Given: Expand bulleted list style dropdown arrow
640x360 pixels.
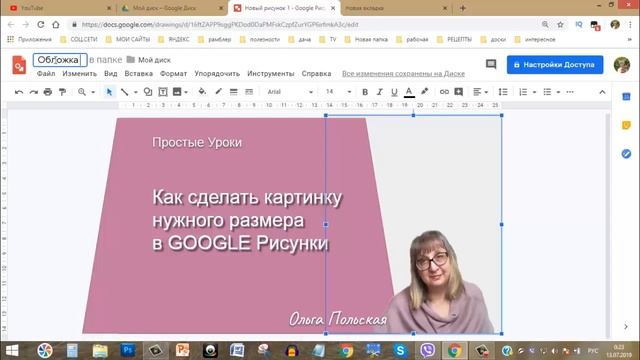Looking at the screenshot, I should (558, 92).
